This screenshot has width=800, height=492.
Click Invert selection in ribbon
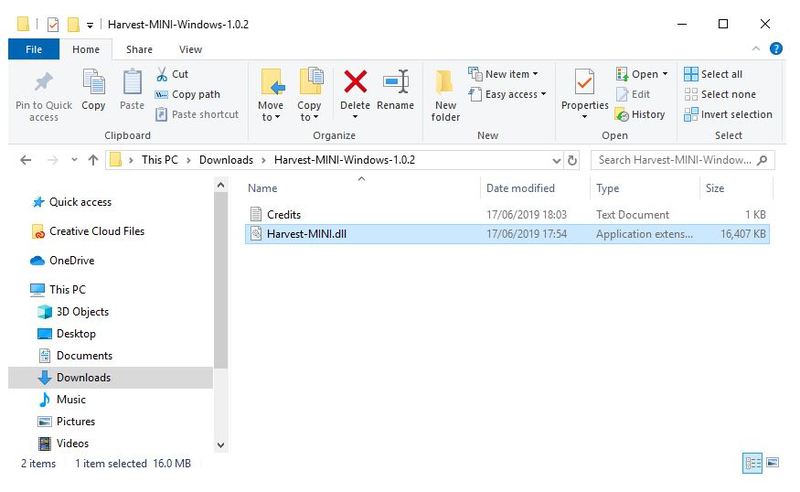(728, 114)
